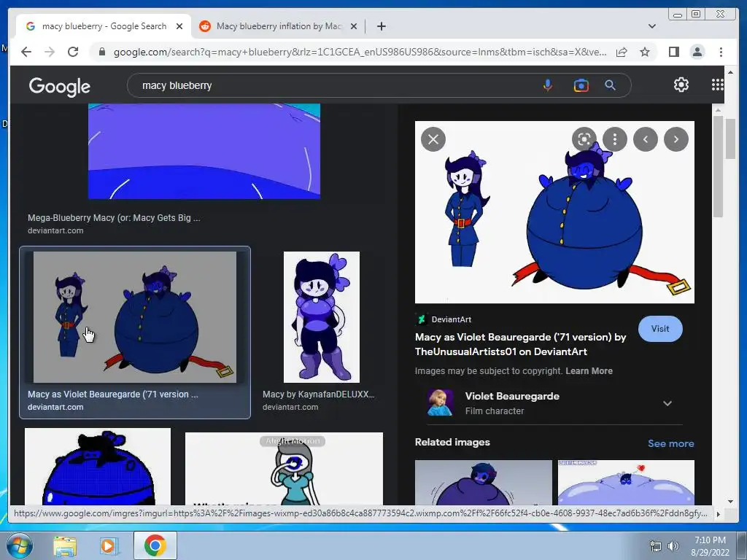Viewport: 747px width, 560px height.
Task: Close the macy blueberry Google Search tab
Action: coord(179,26)
